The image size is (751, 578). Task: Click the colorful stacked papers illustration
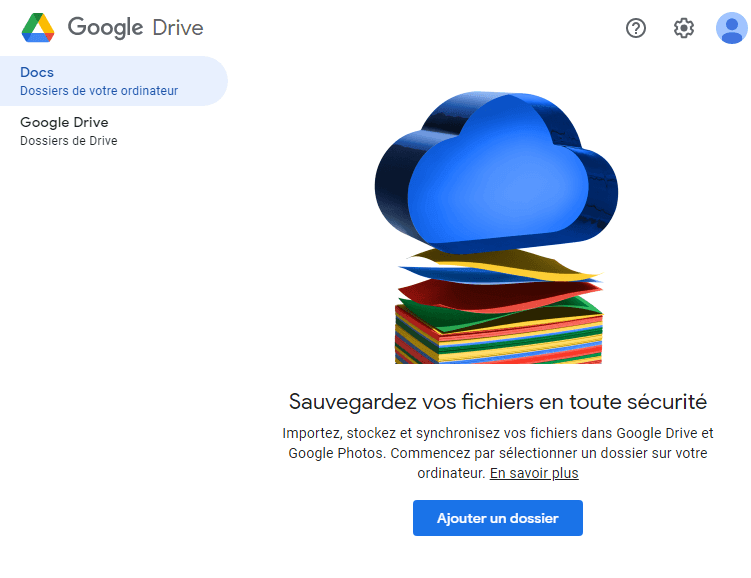click(498, 335)
